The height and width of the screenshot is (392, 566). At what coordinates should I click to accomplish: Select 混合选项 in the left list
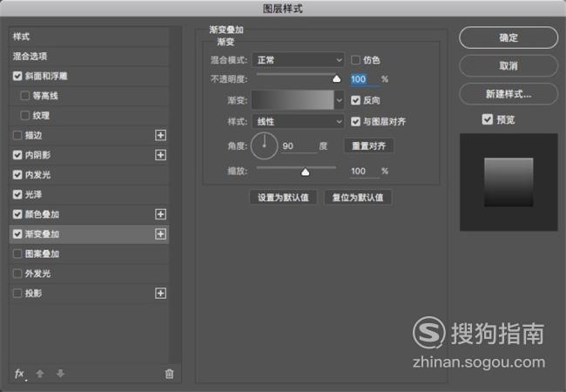[89, 57]
